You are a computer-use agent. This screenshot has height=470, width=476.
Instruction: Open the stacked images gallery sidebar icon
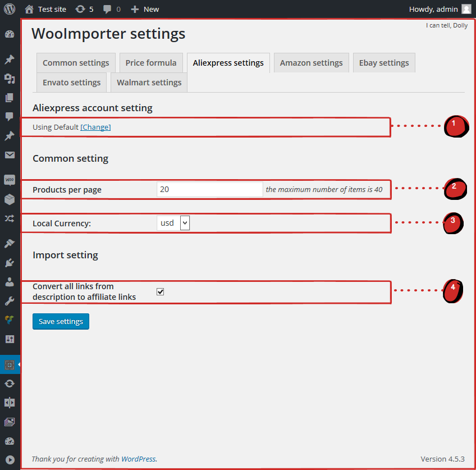click(x=10, y=422)
